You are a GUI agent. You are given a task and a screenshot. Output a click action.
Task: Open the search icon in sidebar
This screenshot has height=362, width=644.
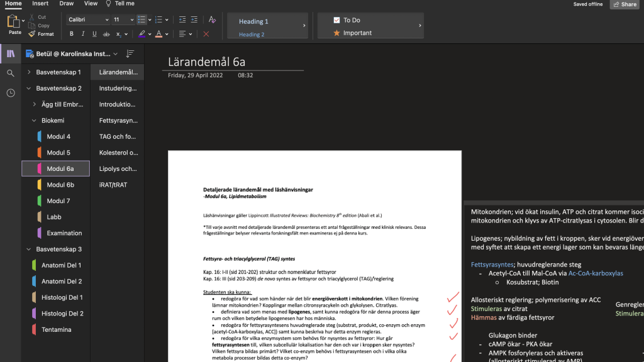(11, 74)
